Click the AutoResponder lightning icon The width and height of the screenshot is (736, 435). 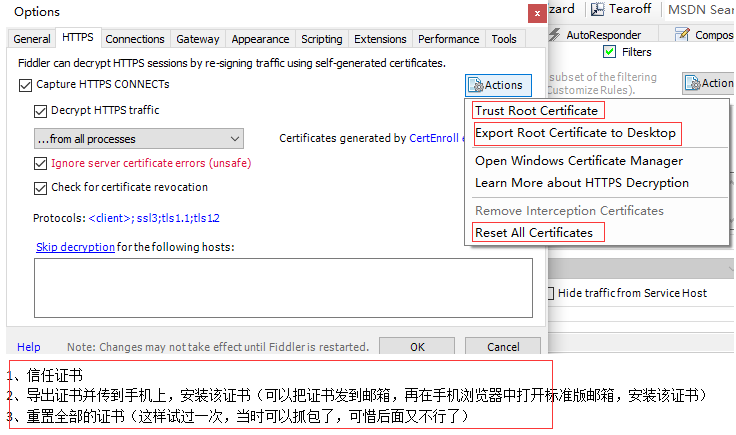[x=555, y=34]
